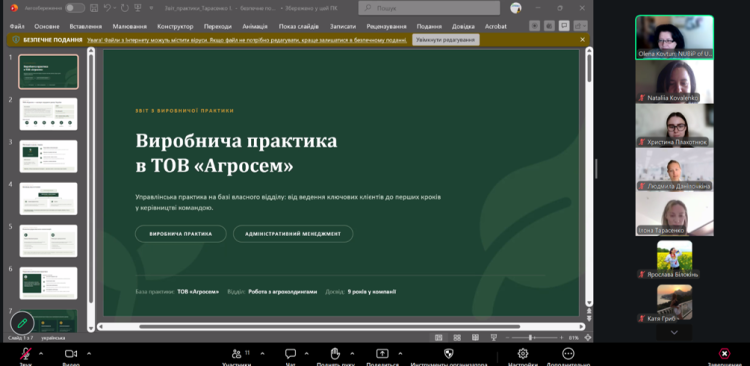750x366 pixels.
Task: Switch to the Вставлення tab
Action: [x=86, y=26]
